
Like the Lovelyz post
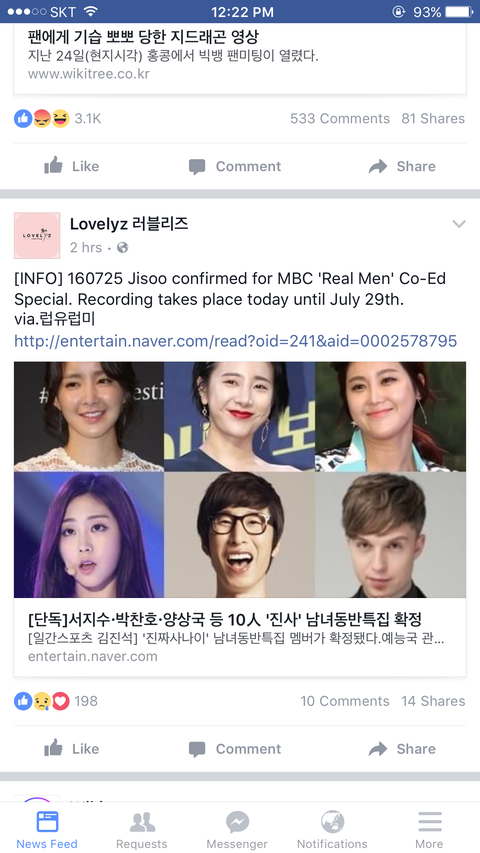(x=71, y=749)
